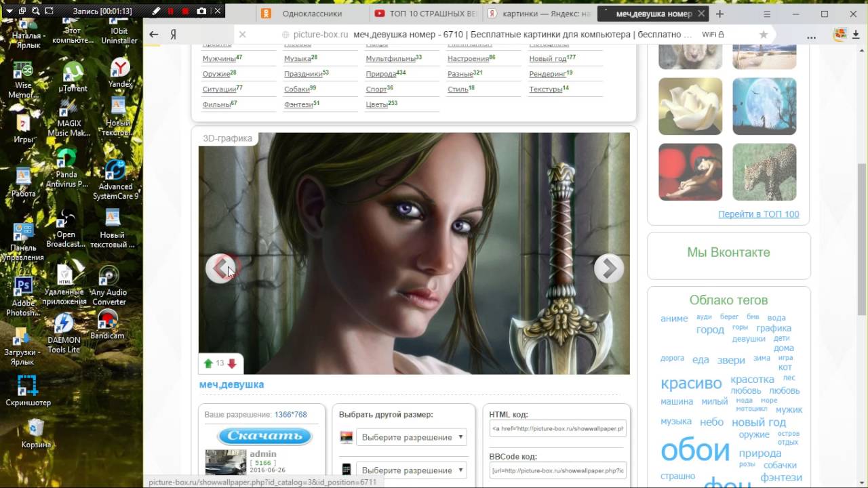868x488 pixels.
Task: Open Перейти в ТОП 100 link
Action: (759, 214)
